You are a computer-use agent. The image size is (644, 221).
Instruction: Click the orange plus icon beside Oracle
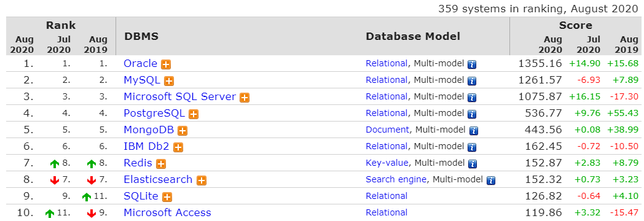tap(166, 64)
